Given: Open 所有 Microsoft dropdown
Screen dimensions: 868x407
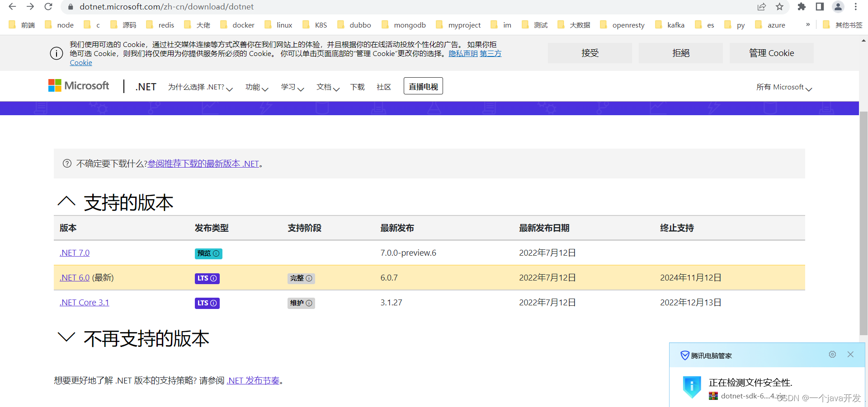Looking at the screenshot, I should [x=784, y=87].
